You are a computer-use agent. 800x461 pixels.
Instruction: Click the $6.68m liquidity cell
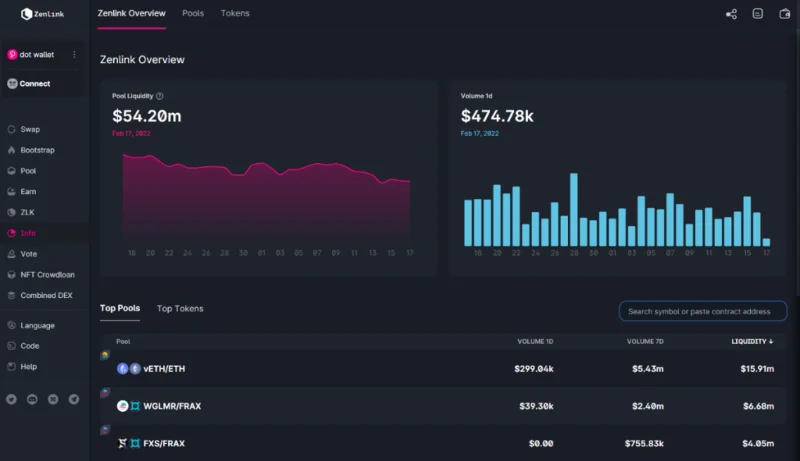759,406
